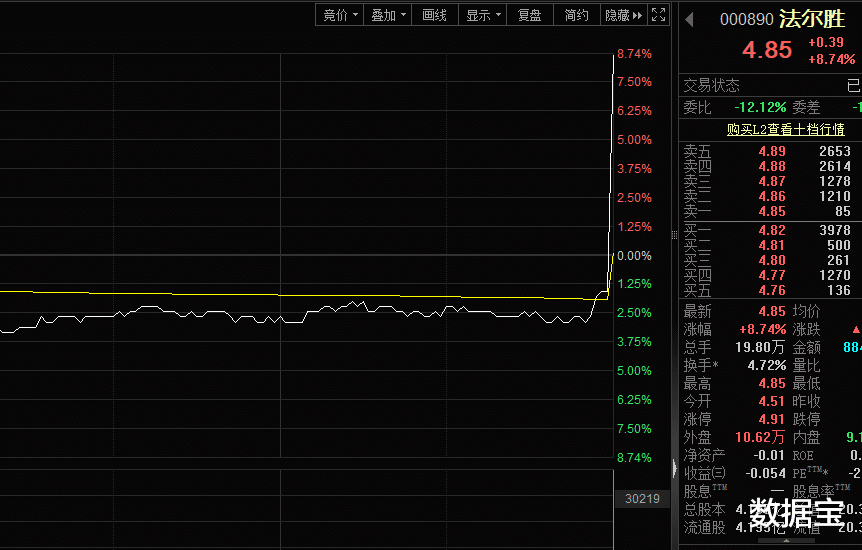Image resolution: width=862 pixels, height=550 pixels.
Task: Click the top 8.74% axis label
Action: pos(634,54)
